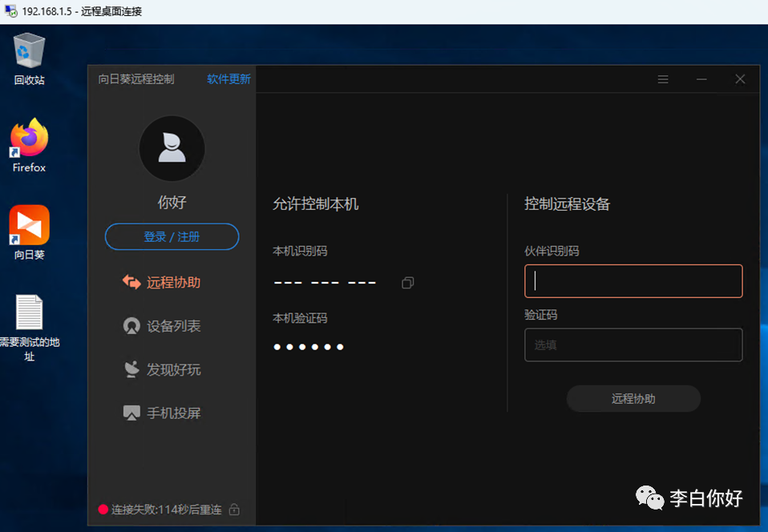Click the 连接失败 status text

tap(167, 510)
